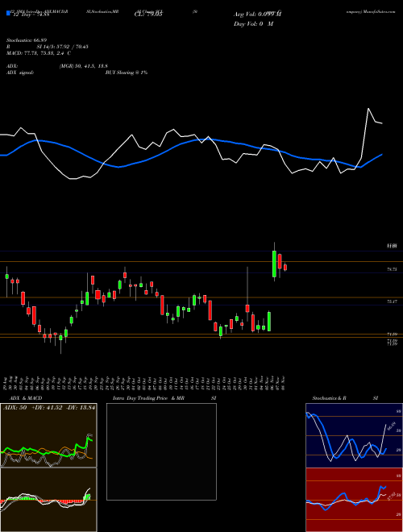The width and height of the screenshot is (403, 532).
Task: Click 'Intra Day Trading Price & MR' title
Action: 148,398
